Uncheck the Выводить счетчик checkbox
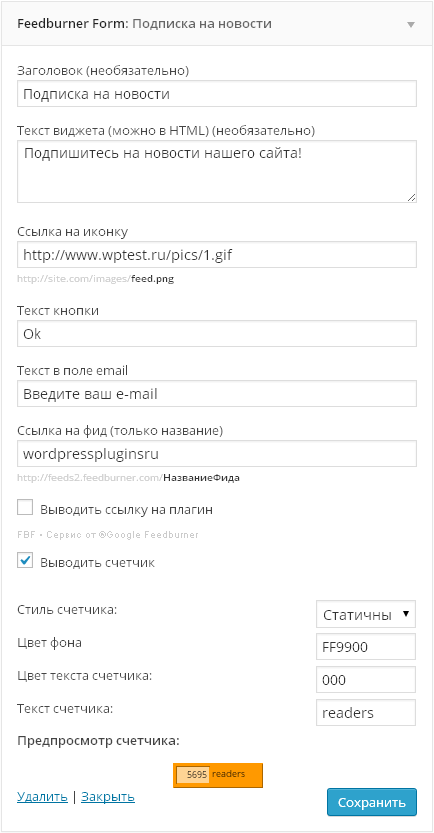The width and height of the screenshot is (434, 833). [25, 560]
